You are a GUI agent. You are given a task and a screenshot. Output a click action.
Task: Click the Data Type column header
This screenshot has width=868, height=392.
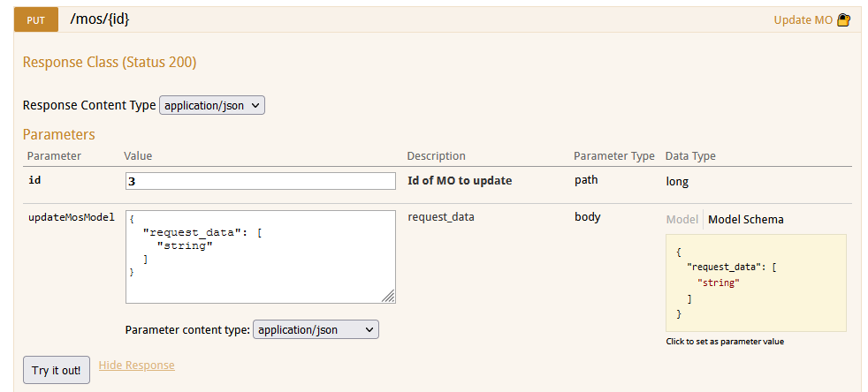pyautogui.click(x=690, y=156)
